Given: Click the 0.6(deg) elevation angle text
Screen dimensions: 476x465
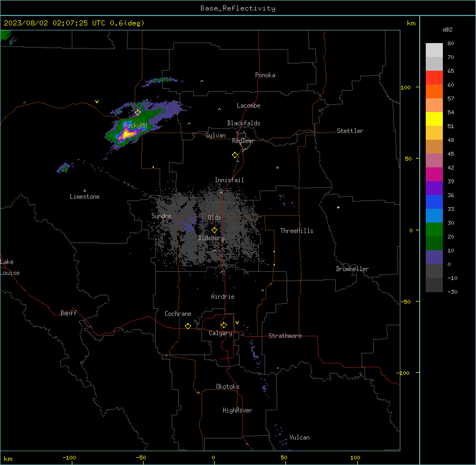Looking at the screenshot, I should [x=127, y=23].
